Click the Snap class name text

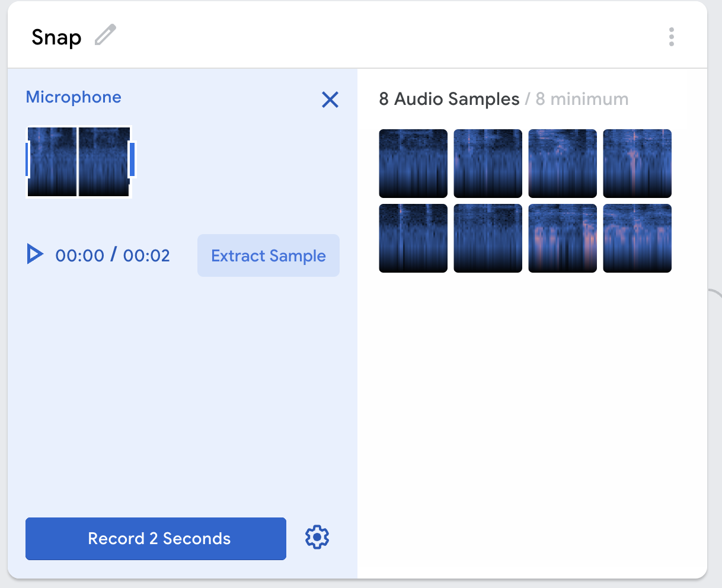(x=56, y=37)
